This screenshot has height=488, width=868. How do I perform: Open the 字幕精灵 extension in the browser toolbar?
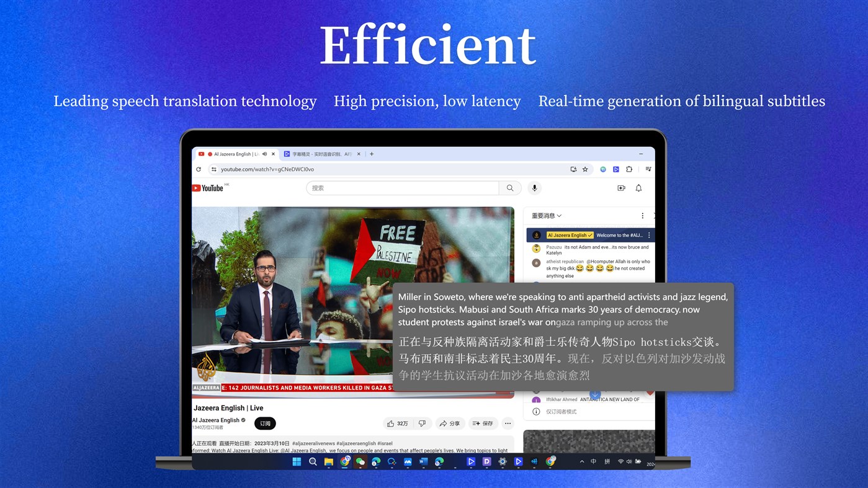click(616, 169)
